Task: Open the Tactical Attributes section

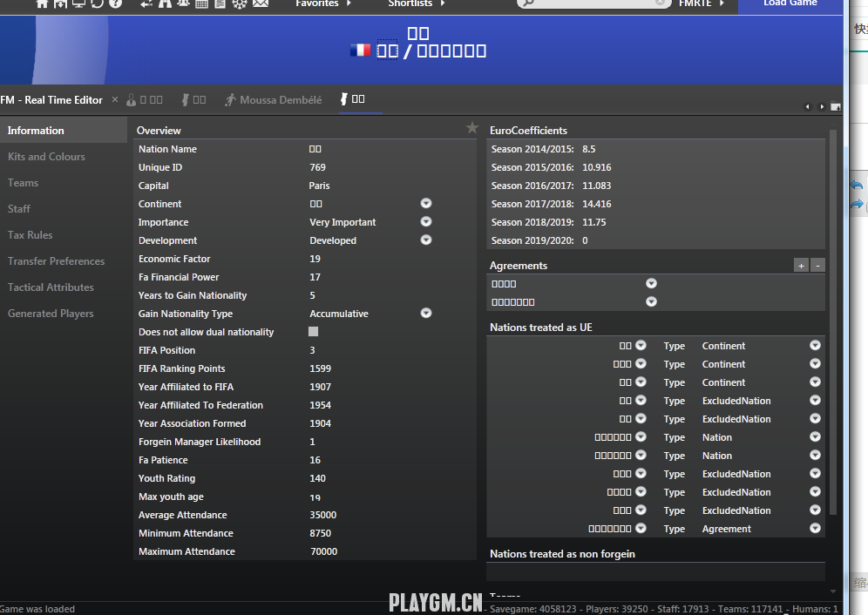Action: coord(64,287)
